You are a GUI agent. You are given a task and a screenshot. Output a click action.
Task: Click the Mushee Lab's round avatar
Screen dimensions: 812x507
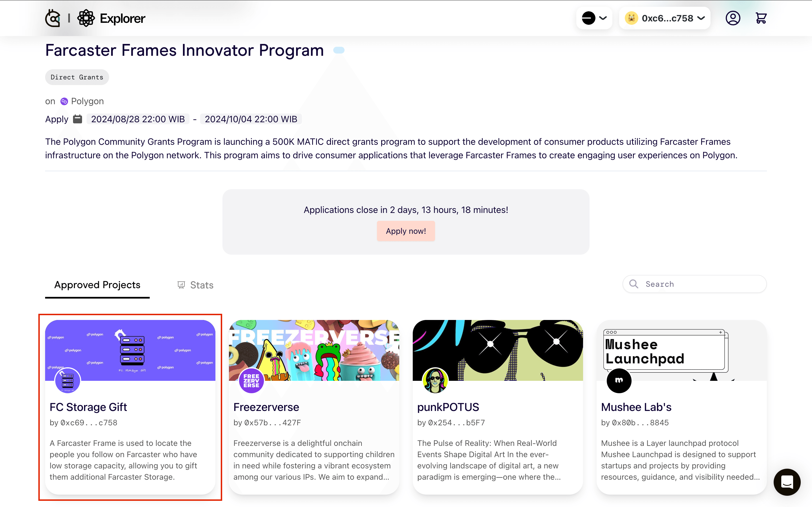click(x=619, y=381)
